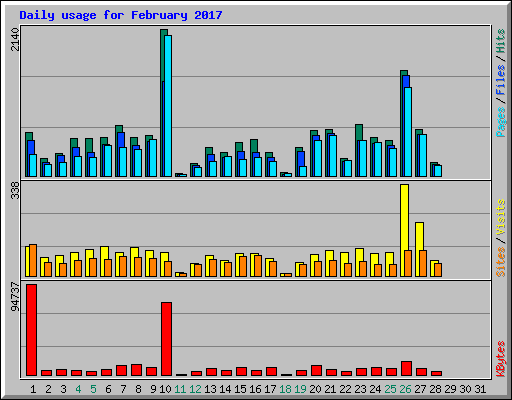The image size is (512, 400).
Task: Click the orange Sites bar for day 1
Action: (x=33, y=260)
